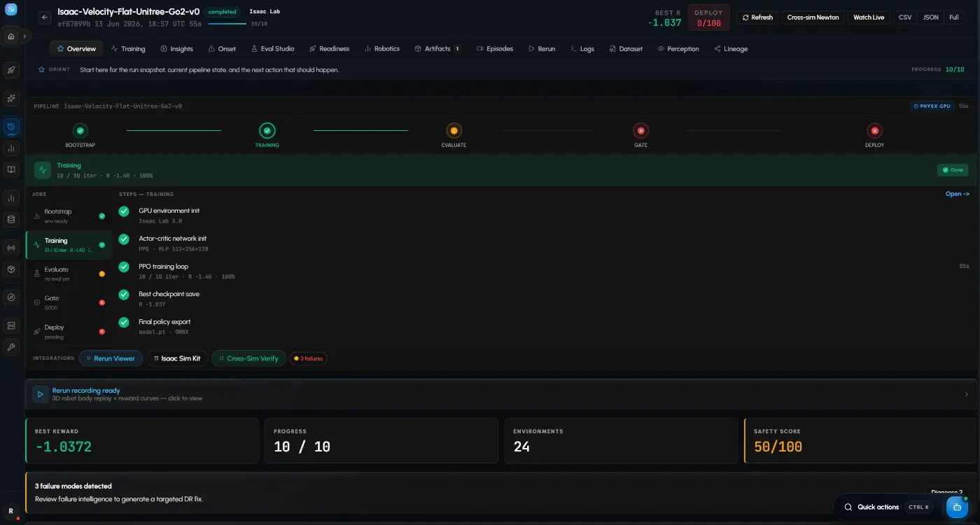Switch to the Lineage tab

[731, 49]
